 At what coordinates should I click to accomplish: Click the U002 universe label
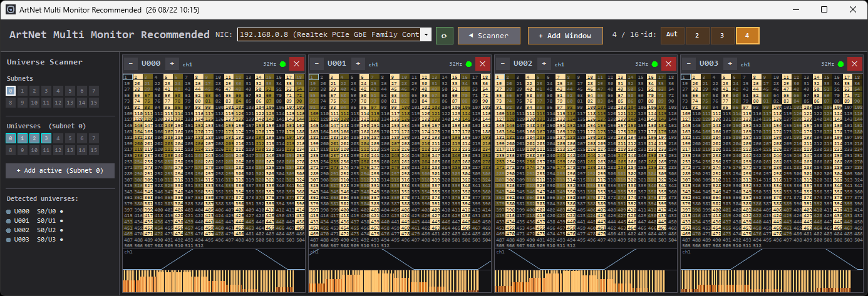point(523,63)
